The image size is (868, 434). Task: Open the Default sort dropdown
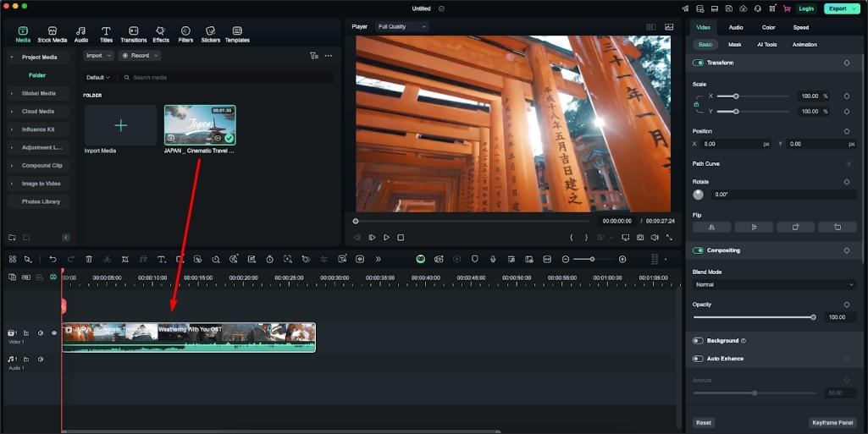(x=98, y=77)
